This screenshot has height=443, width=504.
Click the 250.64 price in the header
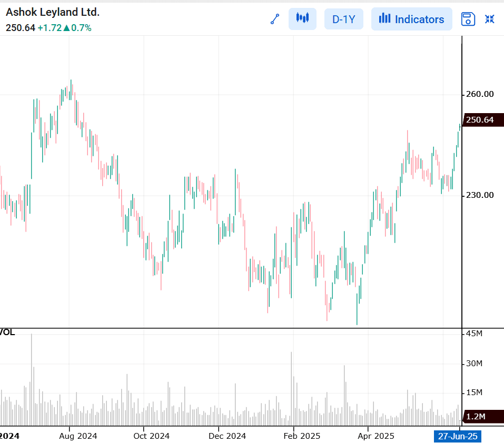tap(20, 28)
